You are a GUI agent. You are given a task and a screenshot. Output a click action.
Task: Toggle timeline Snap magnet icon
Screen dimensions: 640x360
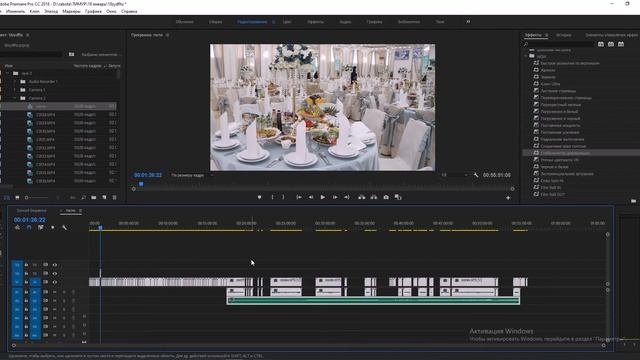29,227
